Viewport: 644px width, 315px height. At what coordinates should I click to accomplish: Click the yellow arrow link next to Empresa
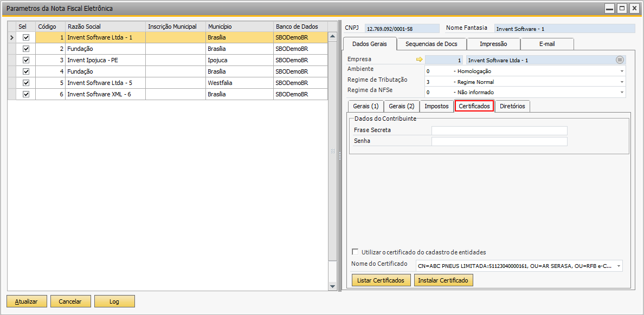pos(420,60)
